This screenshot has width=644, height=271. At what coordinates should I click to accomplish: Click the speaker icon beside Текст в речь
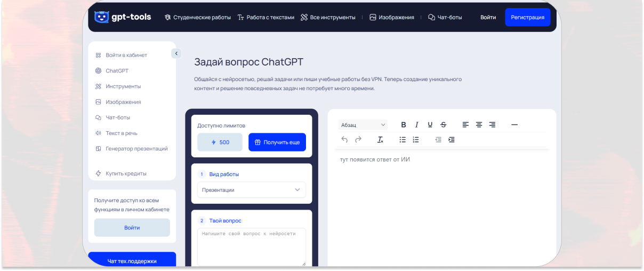tap(98, 133)
